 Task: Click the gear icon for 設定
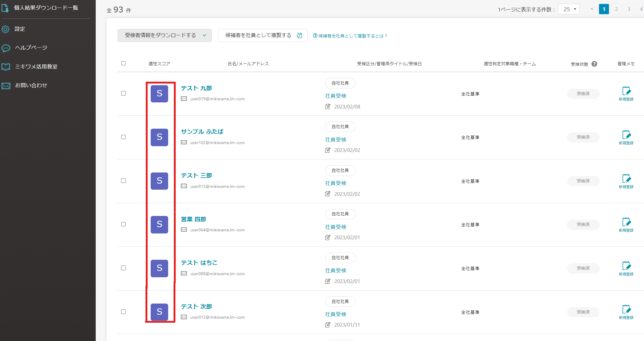(x=5, y=29)
